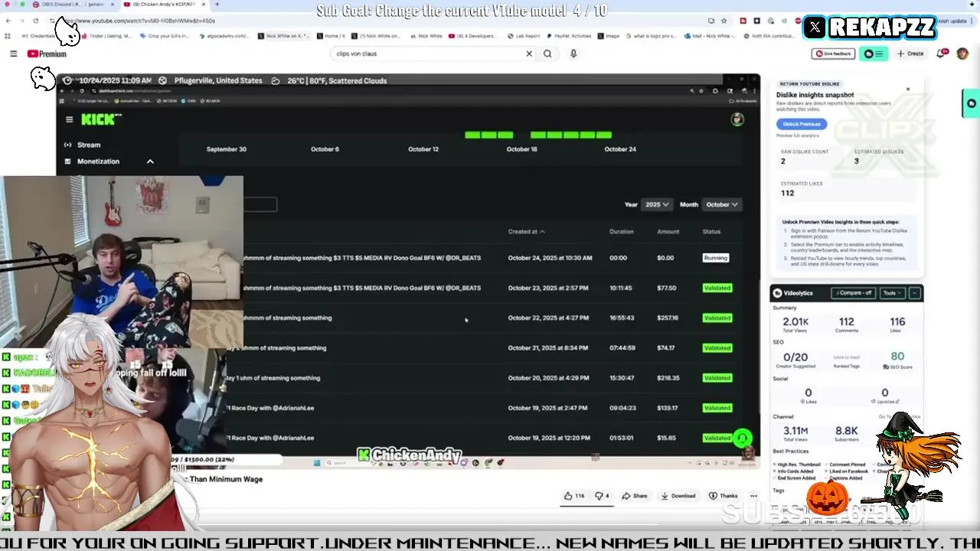Click the REKAPZZ X logo icon
Viewport: 980px width, 551px height.
coord(815,28)
